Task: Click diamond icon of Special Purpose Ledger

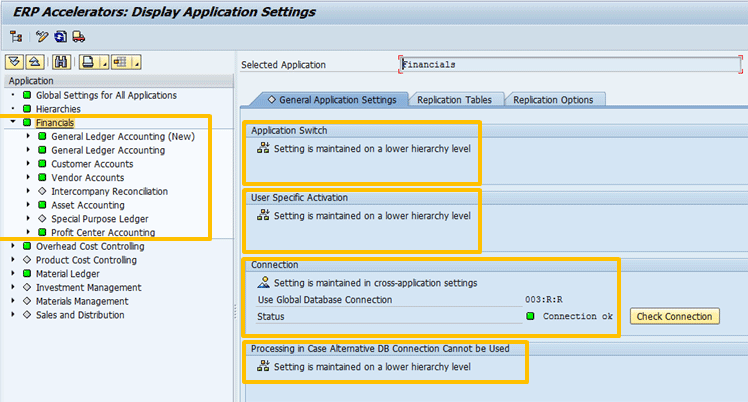Action: (x=42, y=218)
